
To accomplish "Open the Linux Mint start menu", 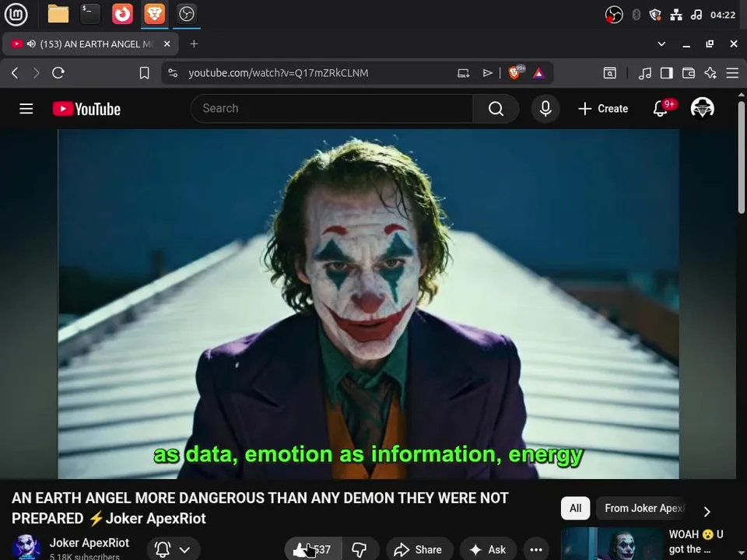I will 16,14.
